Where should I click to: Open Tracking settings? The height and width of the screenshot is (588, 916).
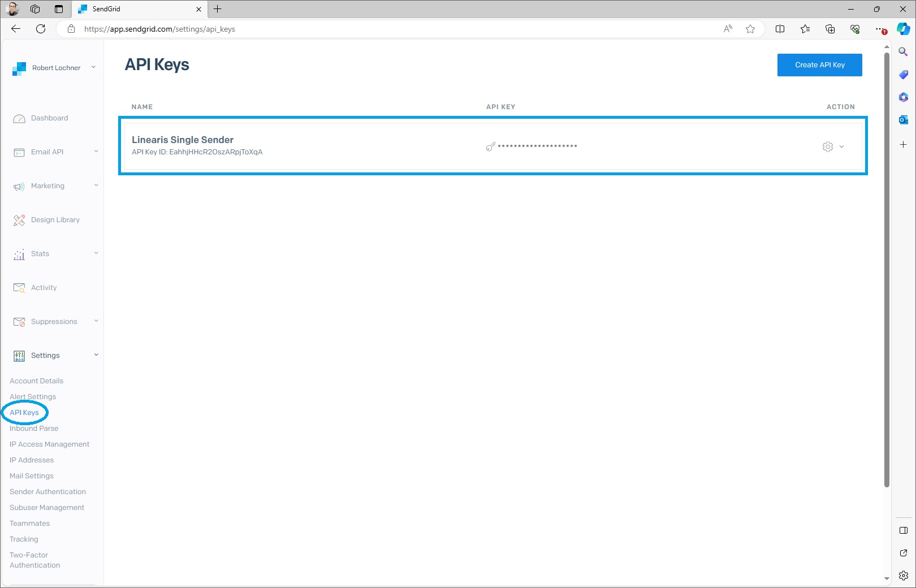tap(24, 539)
